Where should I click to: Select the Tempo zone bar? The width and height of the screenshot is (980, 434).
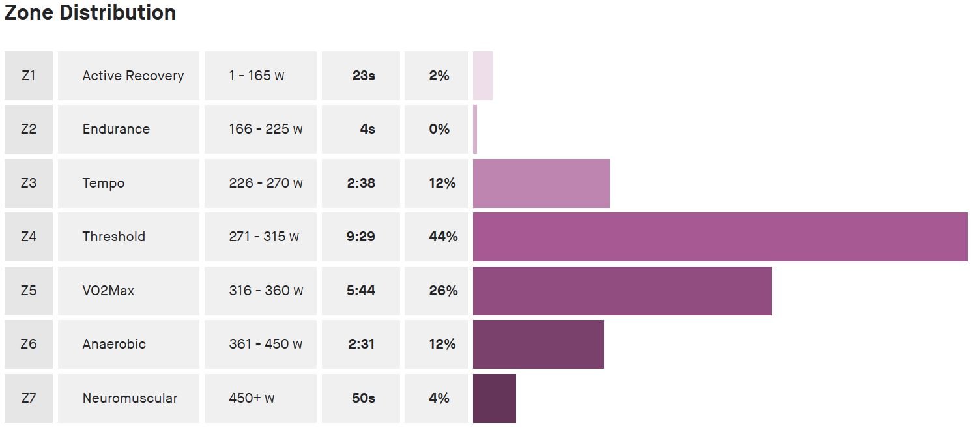tap(541, 183)
